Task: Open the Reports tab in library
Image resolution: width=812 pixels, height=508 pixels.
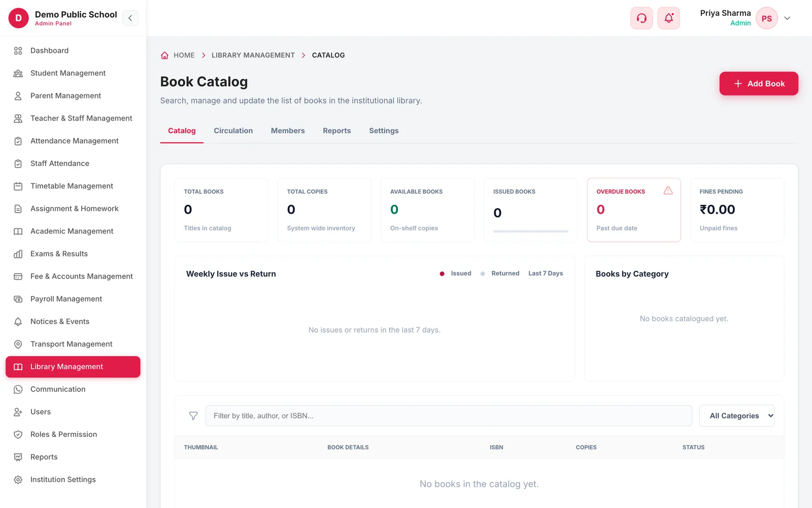Action: pos(337,131)
